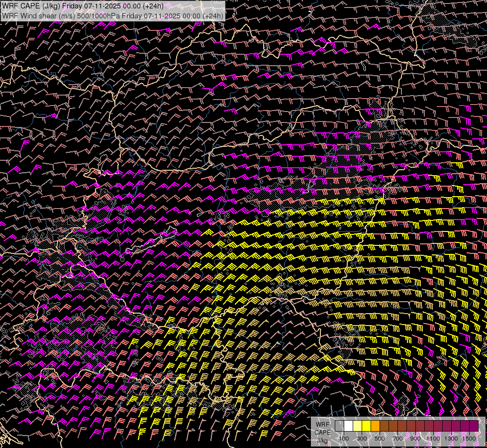Choose the orange swatch in the CAPE legend
487x448 pixels.
pyautogui.click(x=376, y=426)
